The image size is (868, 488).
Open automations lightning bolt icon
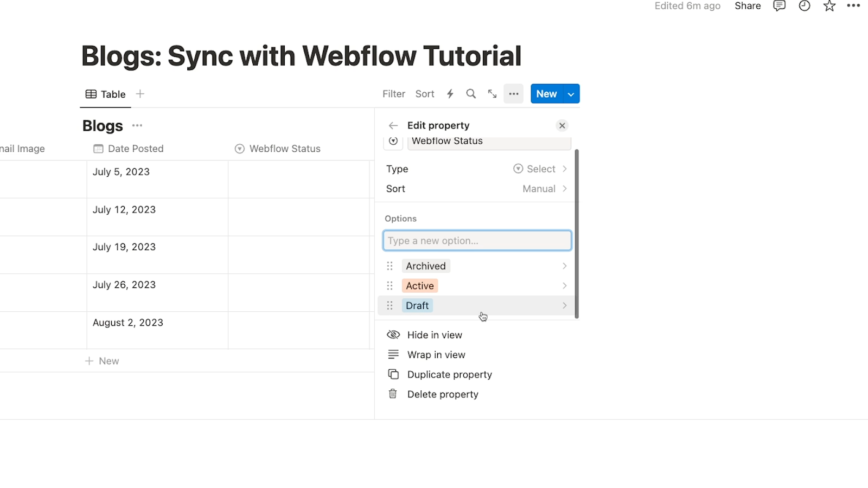[450, 94]
